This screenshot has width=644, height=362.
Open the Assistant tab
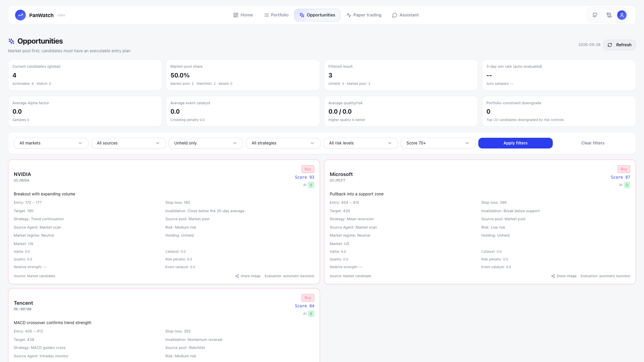[406, 15]
